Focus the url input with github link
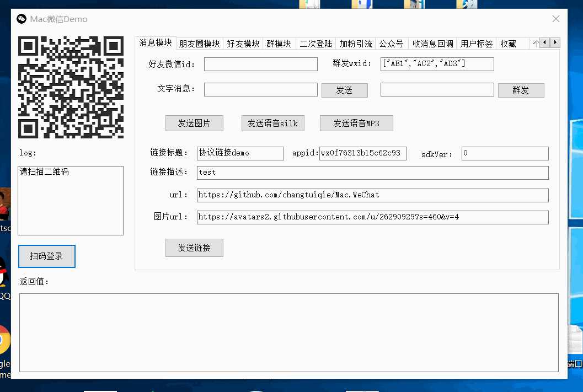This screenshot has height=392, width=583. 372,195
